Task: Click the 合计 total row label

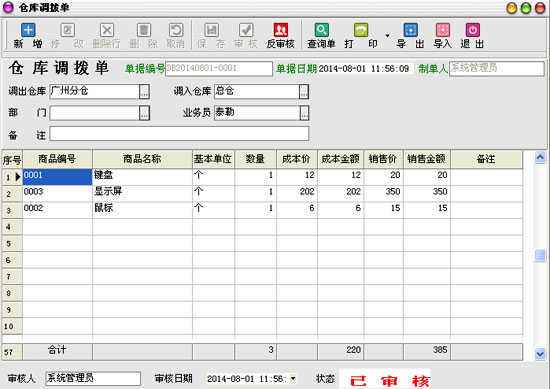Action: pos(57,351)
